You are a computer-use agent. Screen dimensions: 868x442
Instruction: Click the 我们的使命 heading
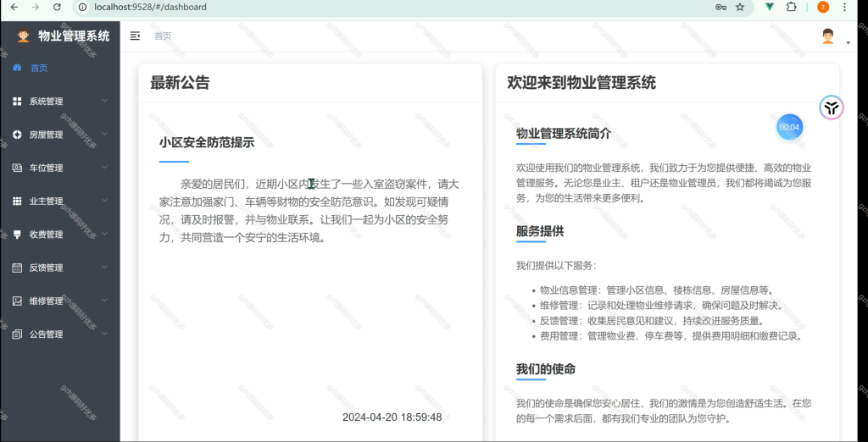point(546,369)
